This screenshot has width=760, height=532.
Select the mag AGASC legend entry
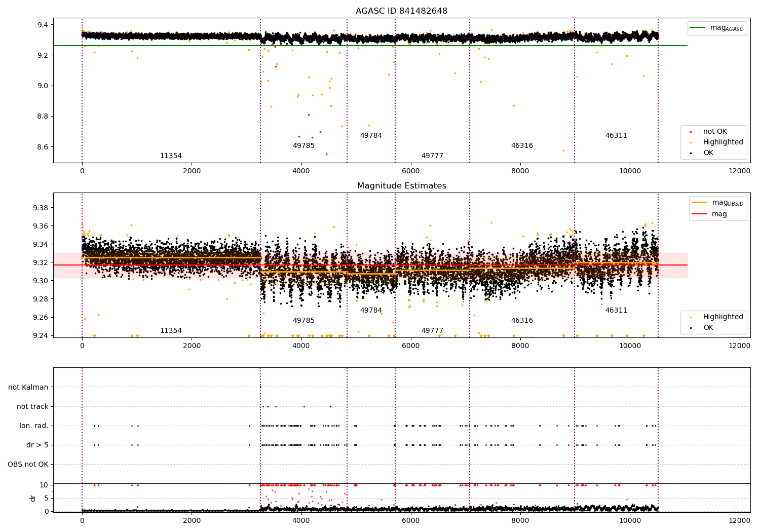tap(716, 28)
